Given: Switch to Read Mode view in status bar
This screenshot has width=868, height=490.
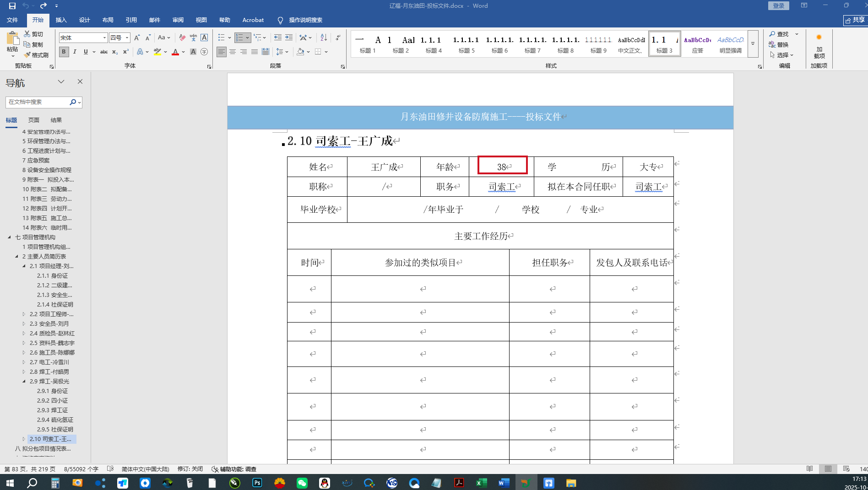Looking at the screenshot, I should click(810, 469).
